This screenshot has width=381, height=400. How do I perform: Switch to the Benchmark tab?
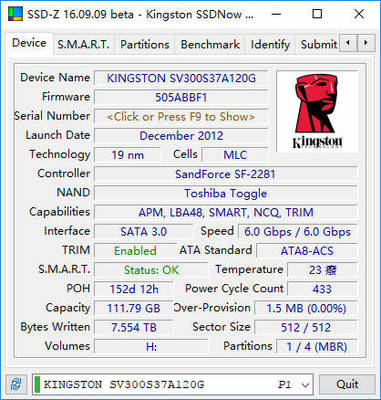click(210, 45)
